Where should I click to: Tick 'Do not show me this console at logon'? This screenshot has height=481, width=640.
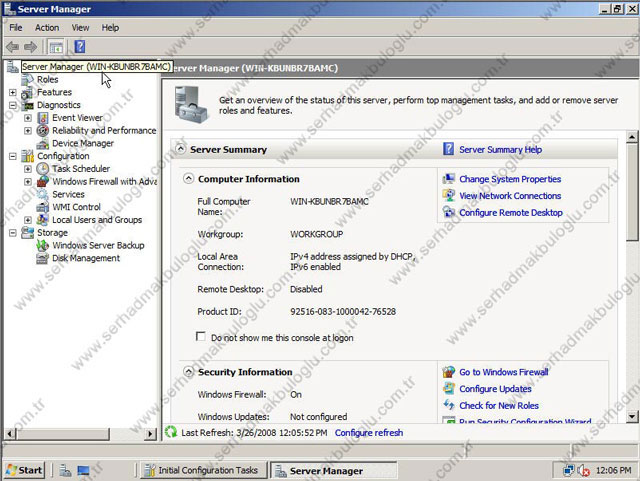[200, 336]
